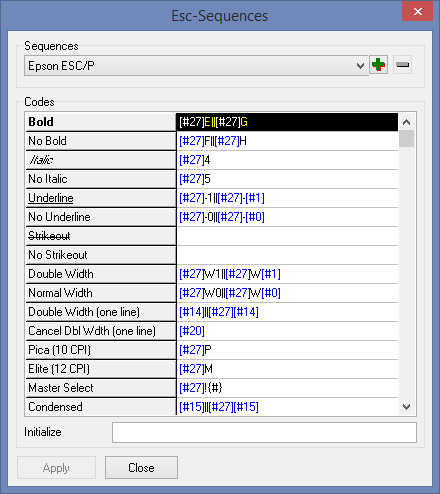Click the Double Width code cell [#27]W1
The image size is (440, 494).
(x=287, y=274)
